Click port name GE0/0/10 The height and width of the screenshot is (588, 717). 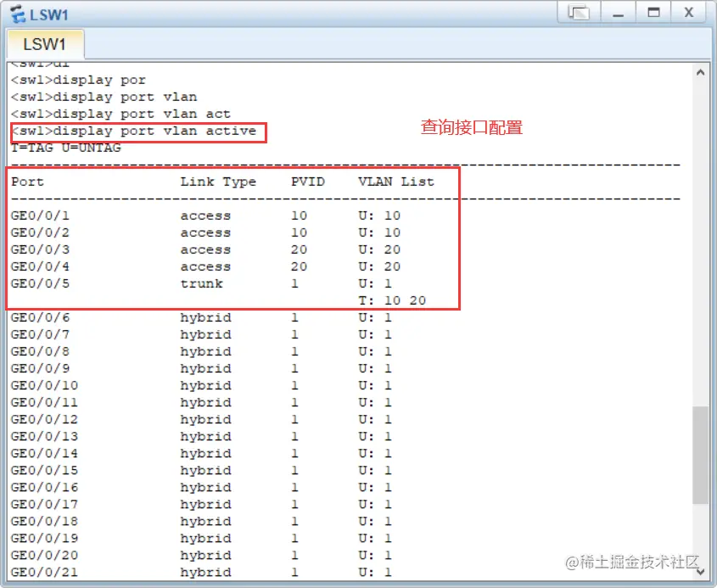click(x=44, y=385)
